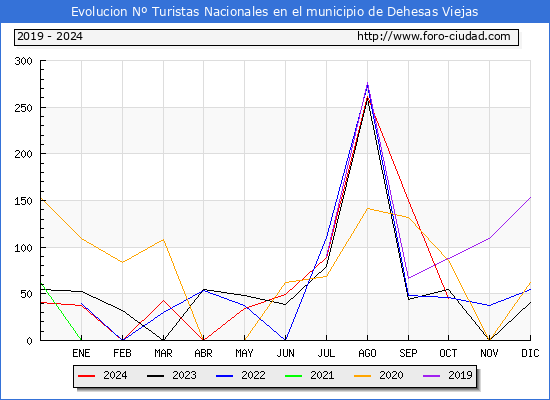Select the green 2021 legend swatch
Image resolution: width=550 pixels, height=400 pixels.
pos(294,376)
